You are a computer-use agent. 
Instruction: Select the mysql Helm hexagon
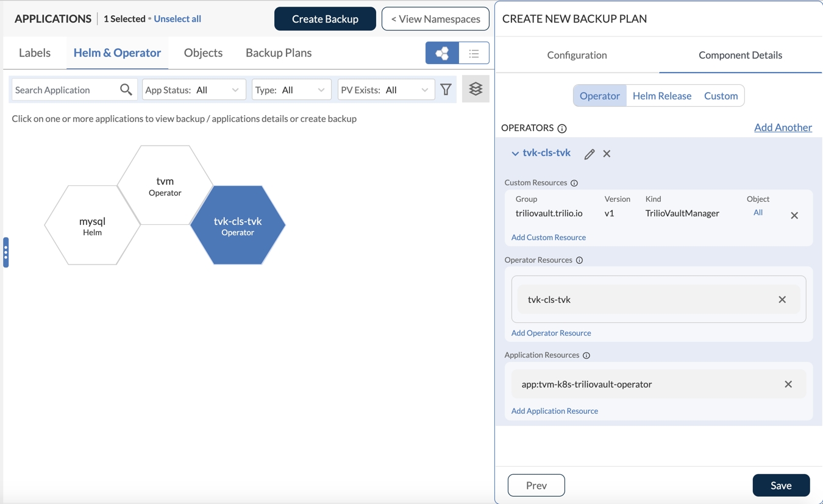pos(92,225)
